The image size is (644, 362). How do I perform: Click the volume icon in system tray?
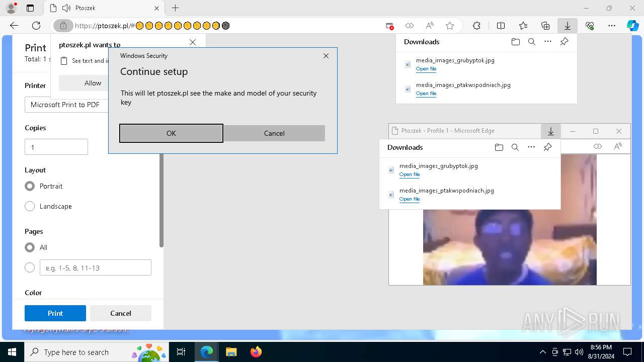pyautogui.click(x=579, y=352)
